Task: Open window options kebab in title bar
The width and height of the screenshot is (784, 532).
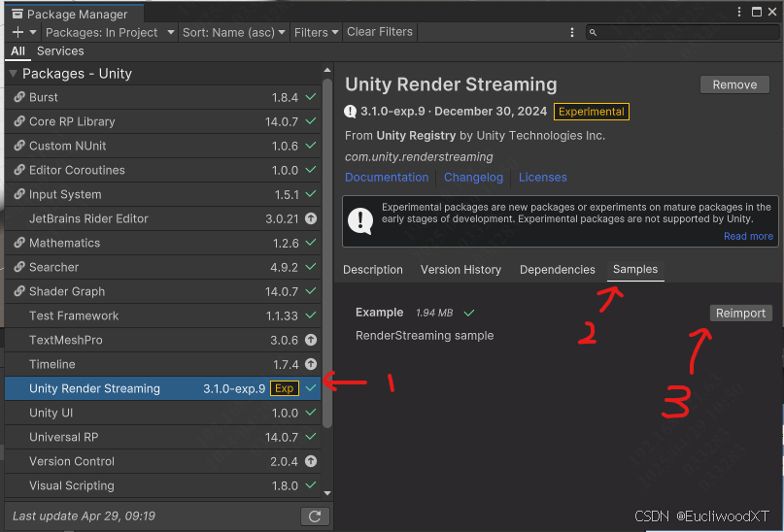Action: pyautogui.click(x=739, y=12)
